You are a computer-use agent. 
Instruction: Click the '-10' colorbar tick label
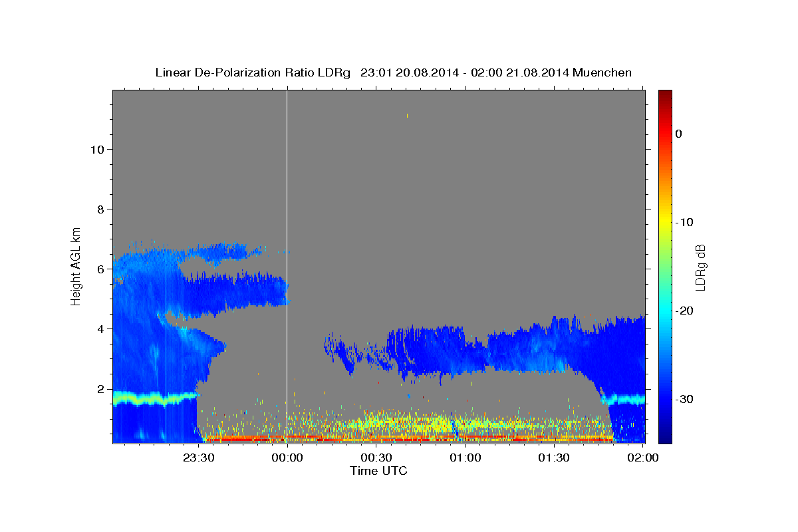(x=684, y=222)
